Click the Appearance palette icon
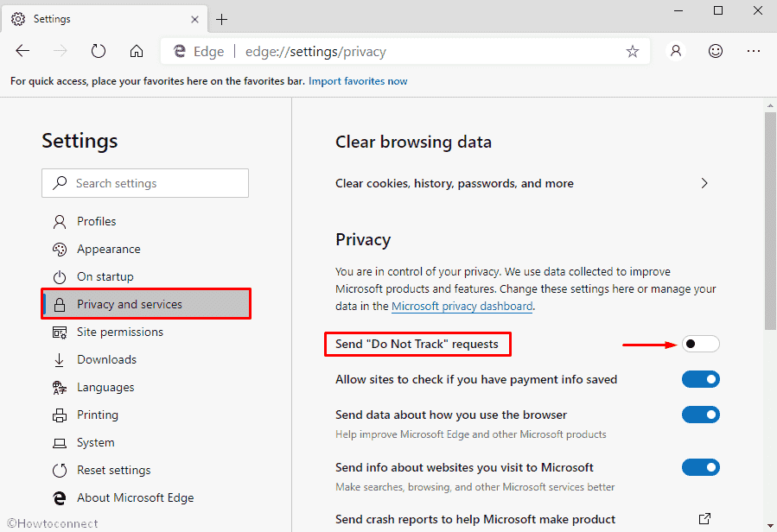The height and width of the screenshot is (532, 777). (x=60, y=249)
